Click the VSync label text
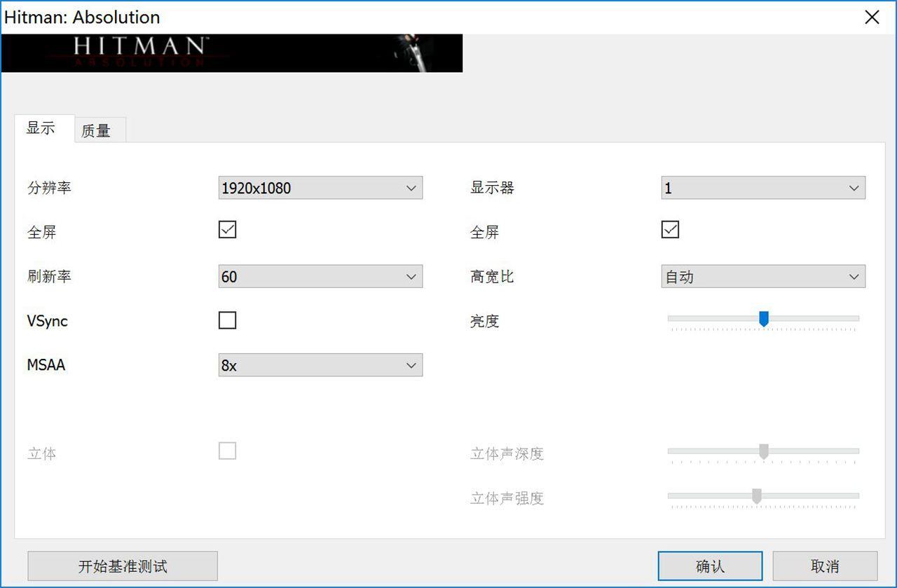This screenshot has width=897, height=588. point(47,321)
